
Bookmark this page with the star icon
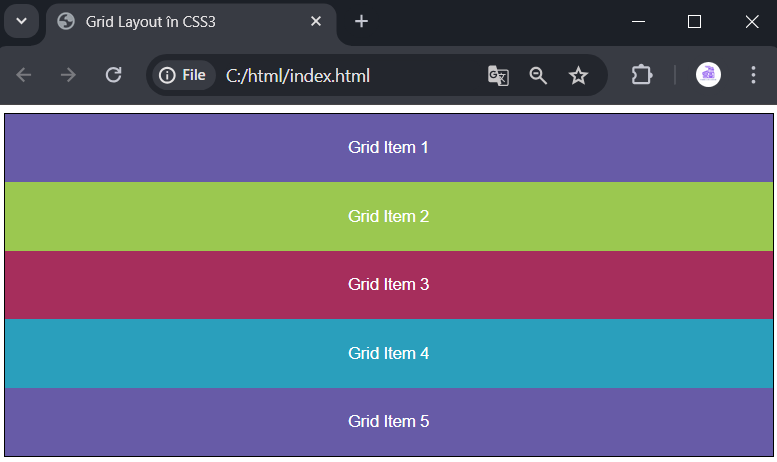(x=578, y=76)
